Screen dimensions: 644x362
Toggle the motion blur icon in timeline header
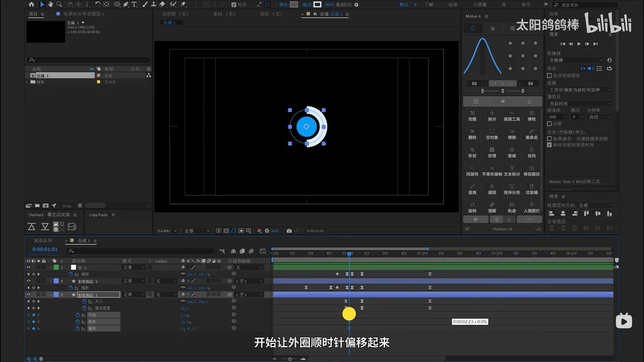(251, 251)
